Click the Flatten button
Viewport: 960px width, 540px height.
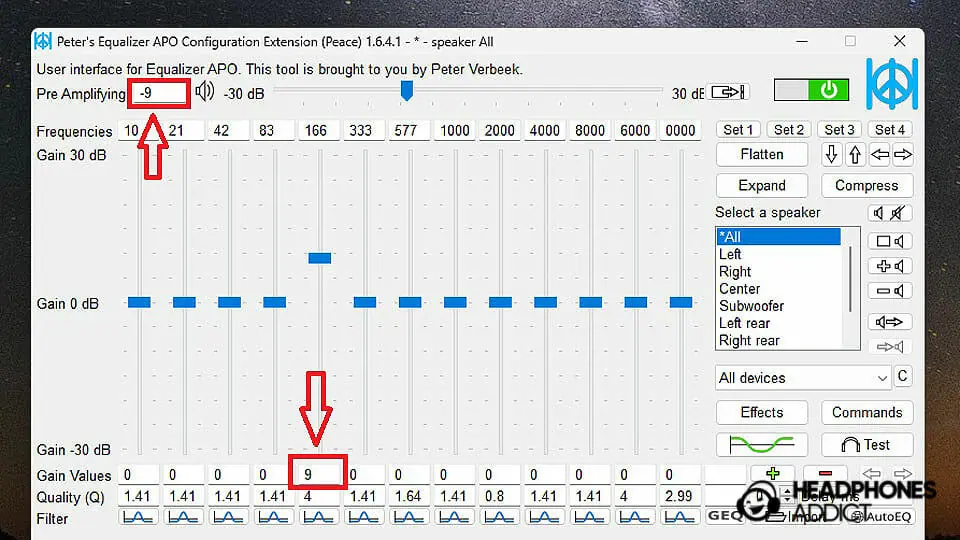click(762, 155)
